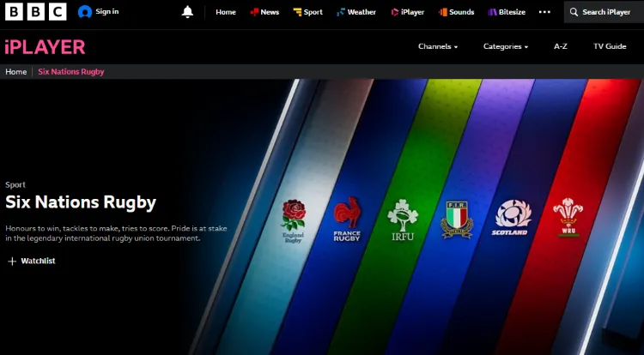
Task: Click the Scotland thistle crest
Action: [512, 217]
